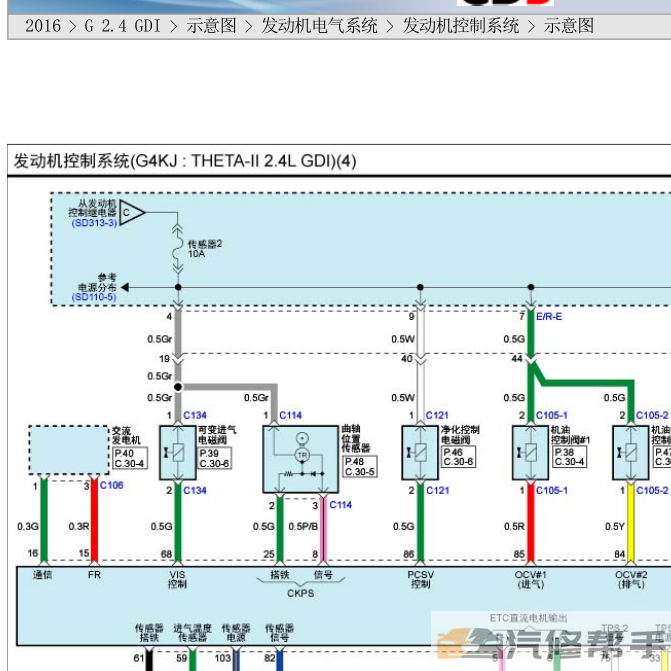Image resolution: width=671 pixels, height=671 pixels.
Task: Click upper C105-1 connector label at pin 2
Action: [552, 415]
